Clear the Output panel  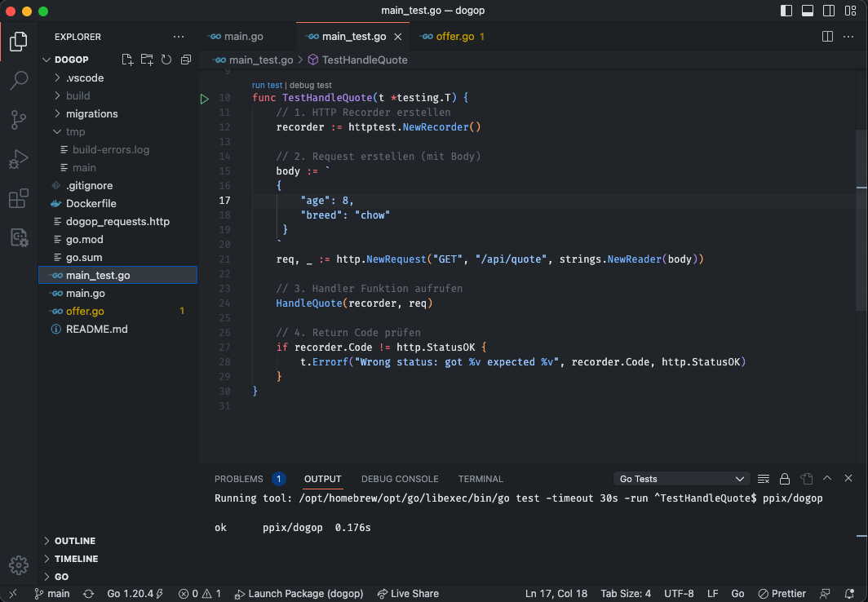tap(764, 479)
